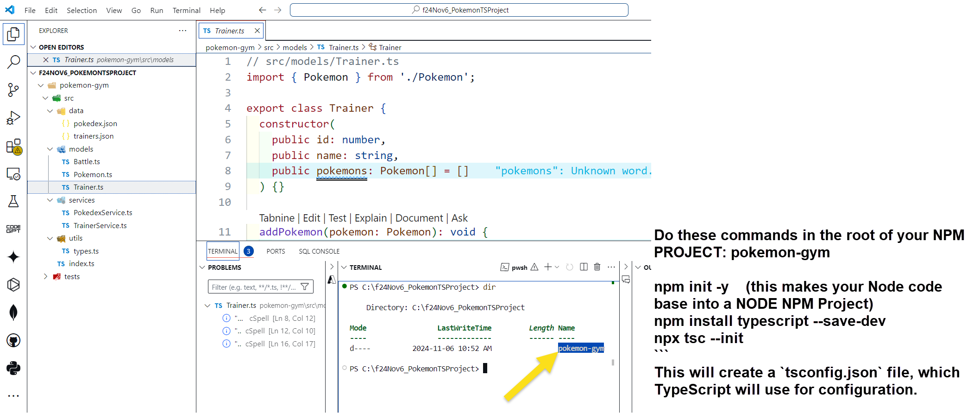Open the new terminal launch profile dropdown
Screen dimensions: 980x414
tap(557, 267)
